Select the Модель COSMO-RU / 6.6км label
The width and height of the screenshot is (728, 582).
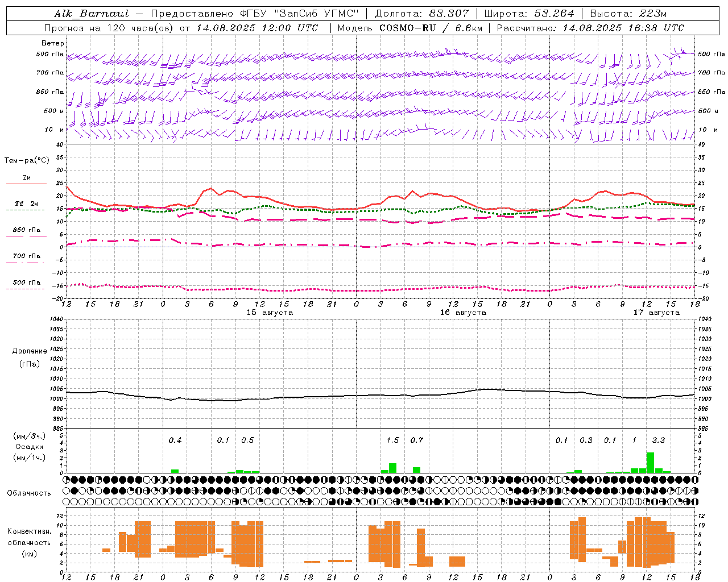point(409,28)
